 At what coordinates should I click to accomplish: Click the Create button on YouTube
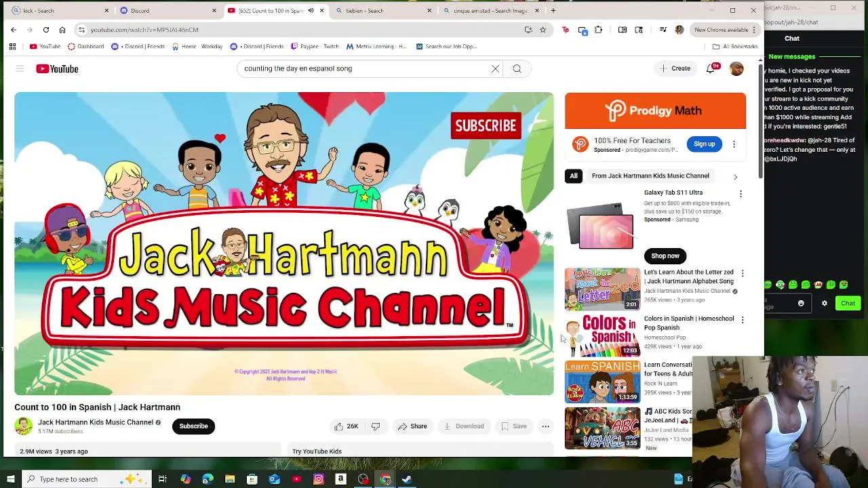click(675, 68)
